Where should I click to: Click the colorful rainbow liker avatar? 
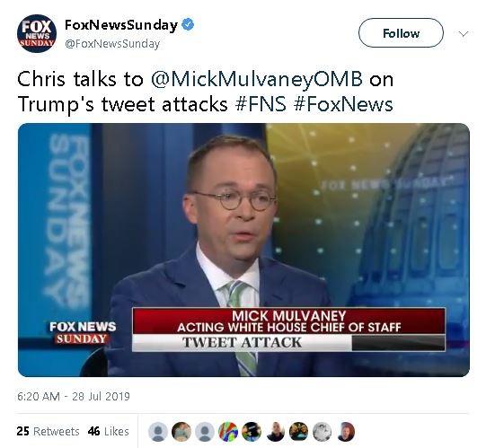pos(228,432)
